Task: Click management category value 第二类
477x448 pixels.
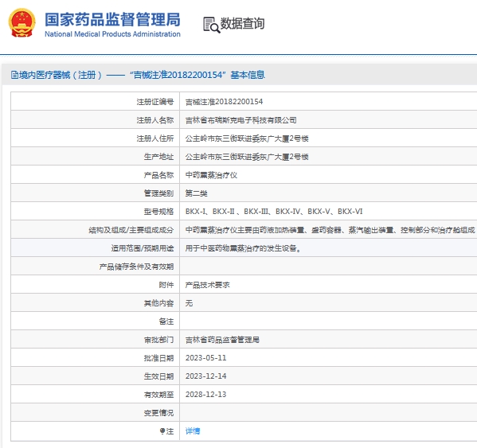Action: tap(196, 193)
